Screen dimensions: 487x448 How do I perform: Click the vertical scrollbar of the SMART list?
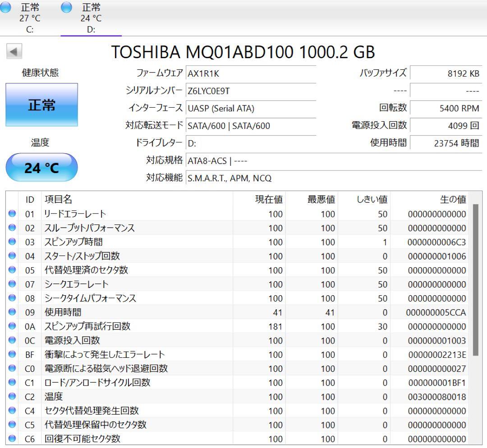coord(476,280)
